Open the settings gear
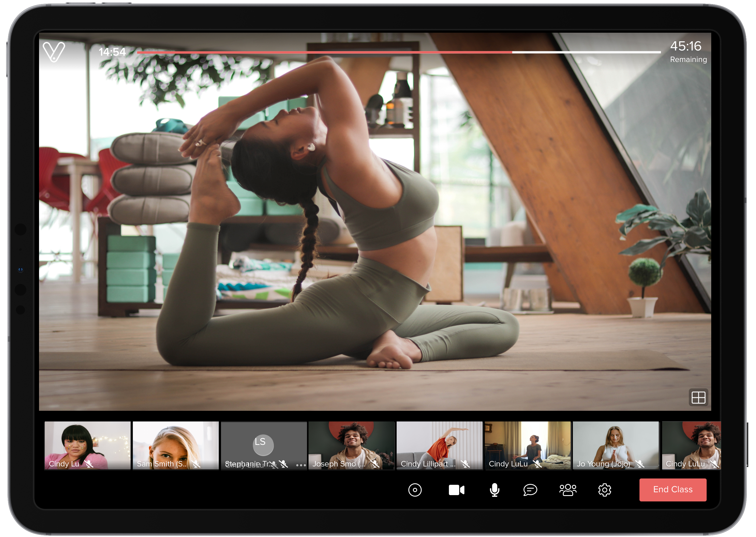 coord(604,490)
